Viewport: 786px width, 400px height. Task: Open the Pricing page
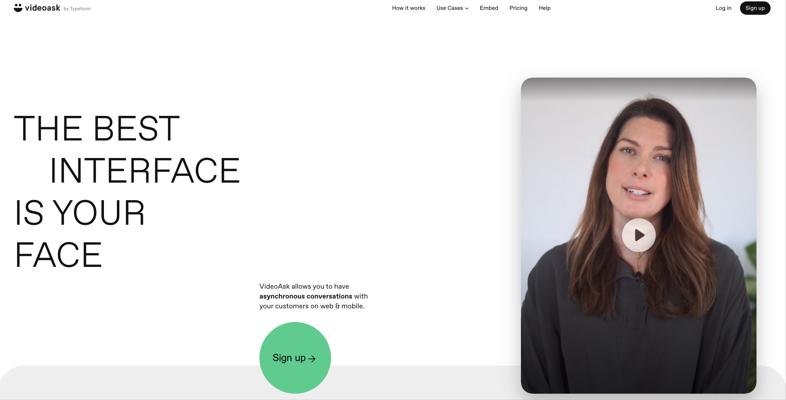518,8
